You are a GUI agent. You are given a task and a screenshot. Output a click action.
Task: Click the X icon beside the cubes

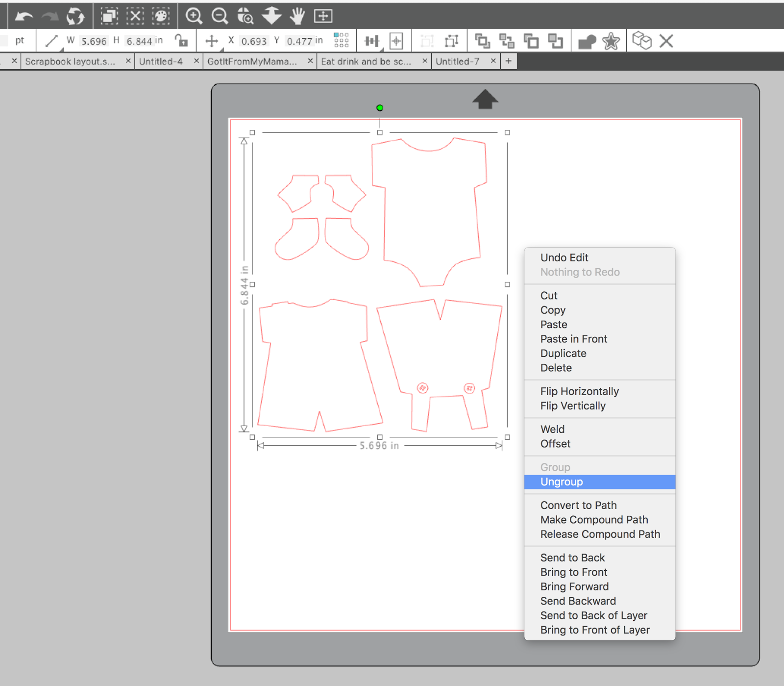pos(666,41)
